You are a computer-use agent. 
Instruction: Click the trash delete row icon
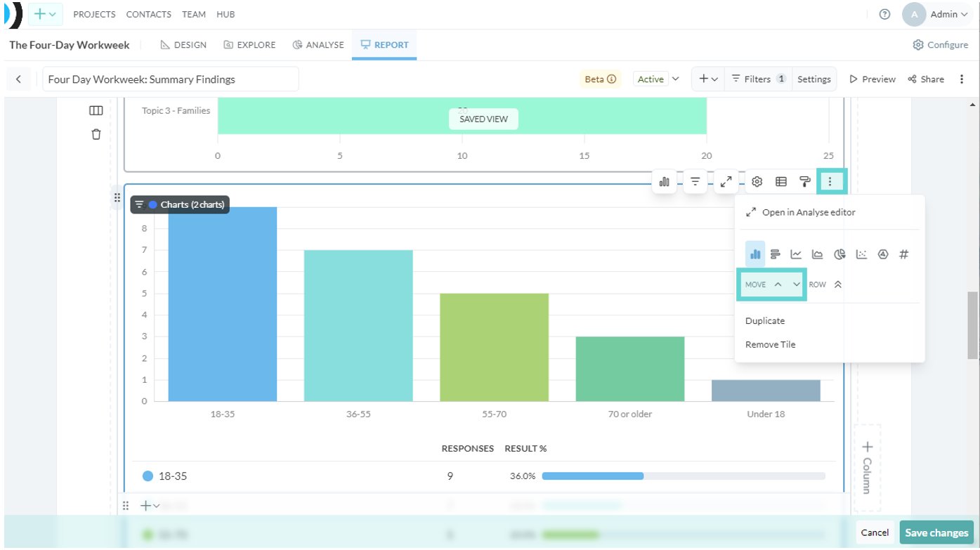click(x=96, y=133)
